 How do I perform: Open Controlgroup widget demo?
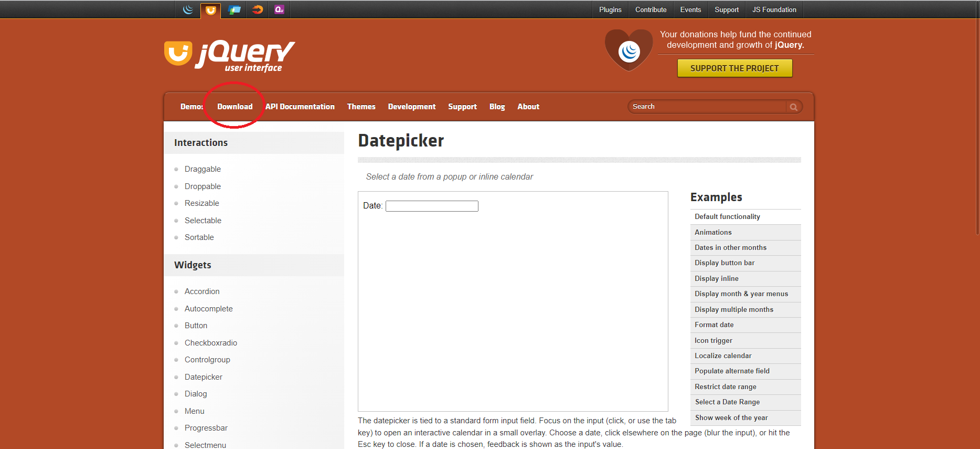207,360
